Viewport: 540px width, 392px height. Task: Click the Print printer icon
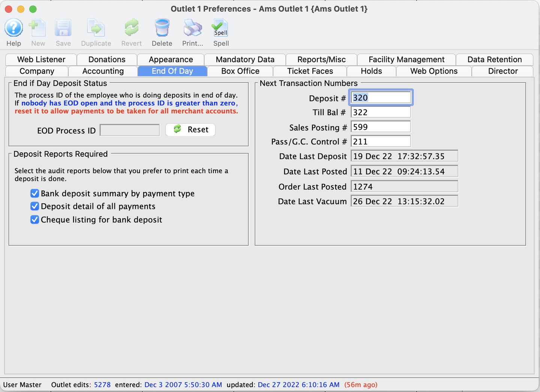[x=192, y=28]
